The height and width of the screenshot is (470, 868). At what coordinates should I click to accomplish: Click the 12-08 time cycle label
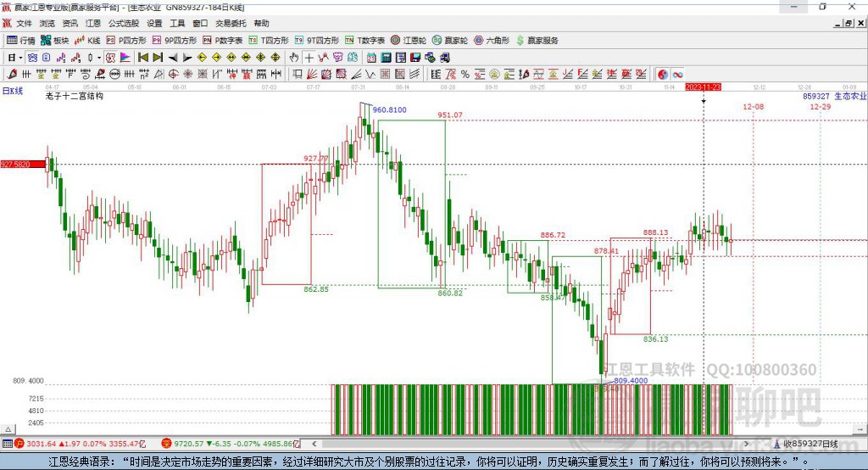pyautogui.click(x=753, y=106)
